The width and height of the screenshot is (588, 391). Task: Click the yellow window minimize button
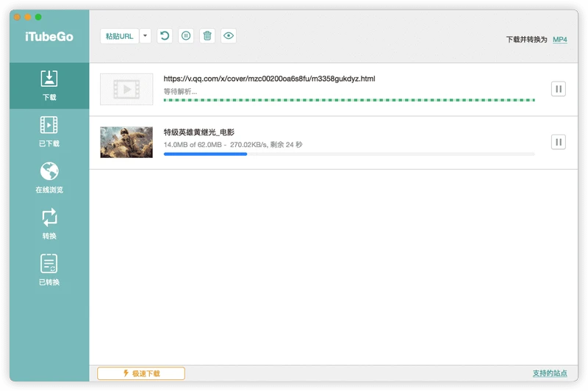click(x=28, y=17)
